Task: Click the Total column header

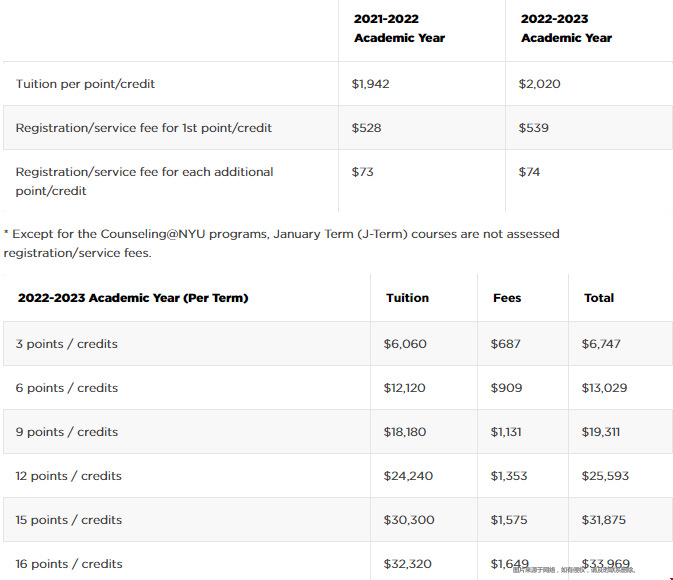Action: [599, 298]
